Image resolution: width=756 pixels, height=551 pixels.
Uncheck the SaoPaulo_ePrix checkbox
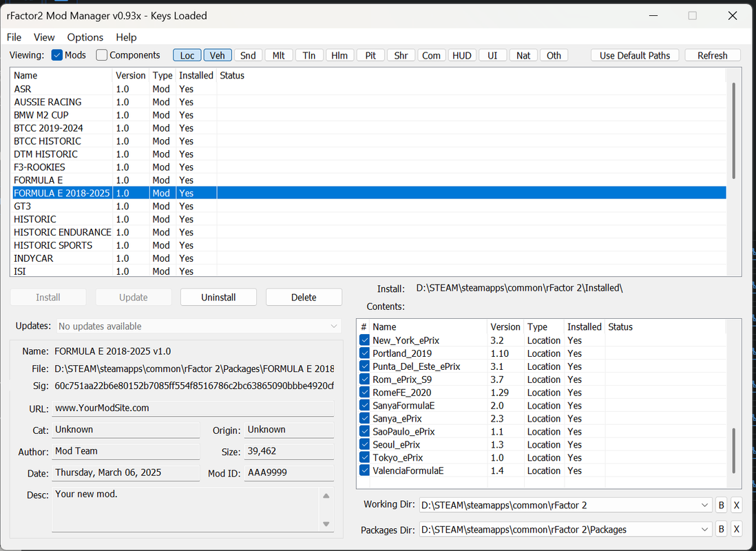click(x=364, y=431)
